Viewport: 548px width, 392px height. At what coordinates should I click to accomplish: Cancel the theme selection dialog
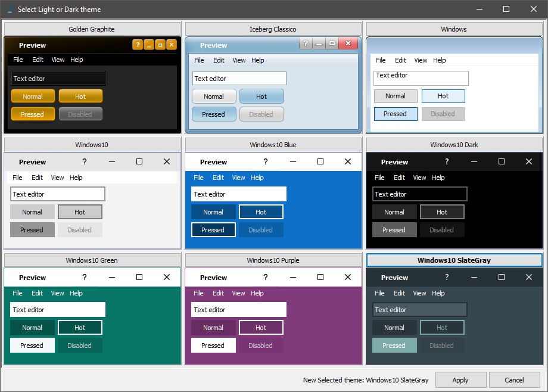point(514,380)
